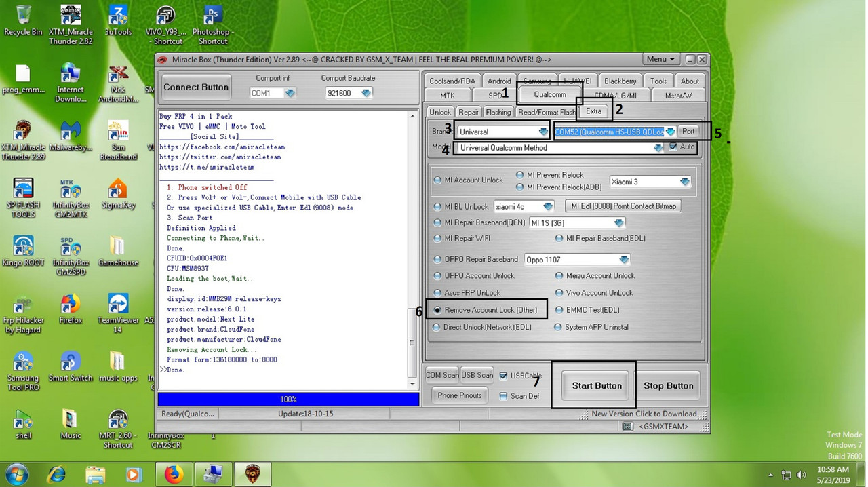Open Internet Download Manager desktop icon
Image resolution: width=868 pixels, height=487 pixels.
(x=71, y=83)
